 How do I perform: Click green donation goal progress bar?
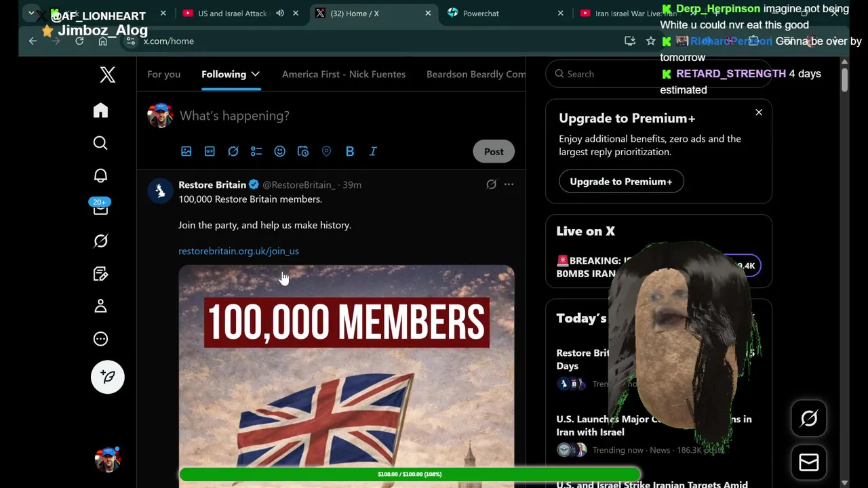click(409, 474)
